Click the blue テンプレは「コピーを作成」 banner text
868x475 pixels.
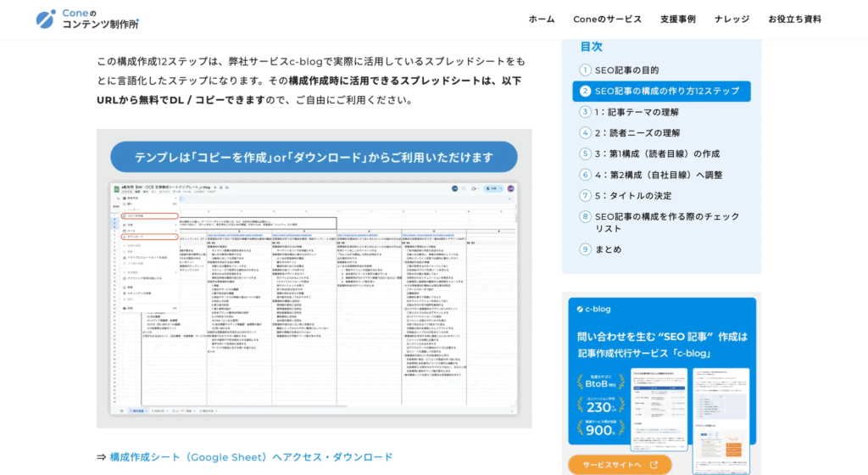pos(314,157)
